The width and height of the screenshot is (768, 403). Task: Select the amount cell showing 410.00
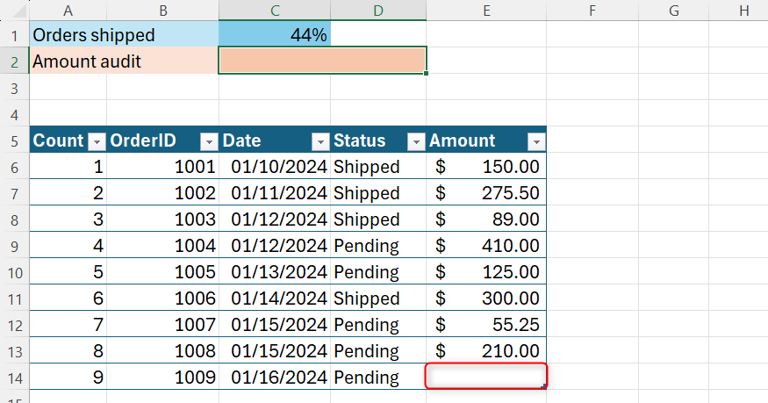(486, 245)
